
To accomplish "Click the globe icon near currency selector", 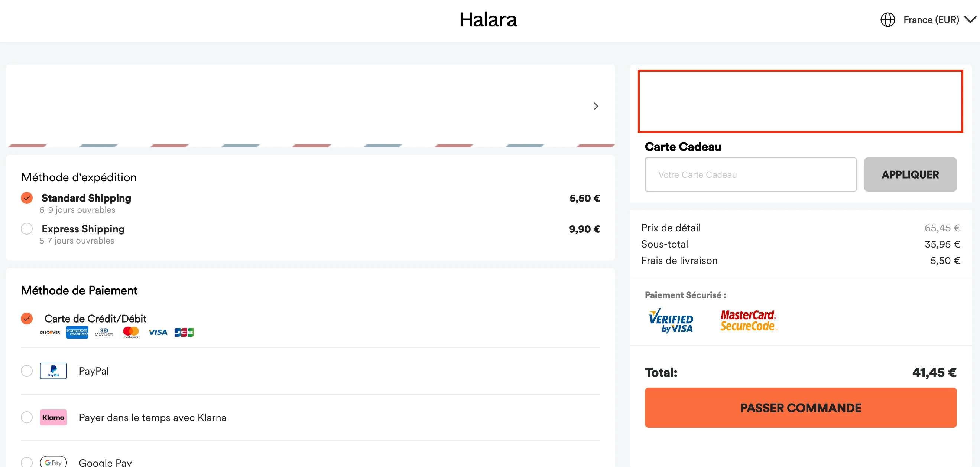I will (887, 19).
